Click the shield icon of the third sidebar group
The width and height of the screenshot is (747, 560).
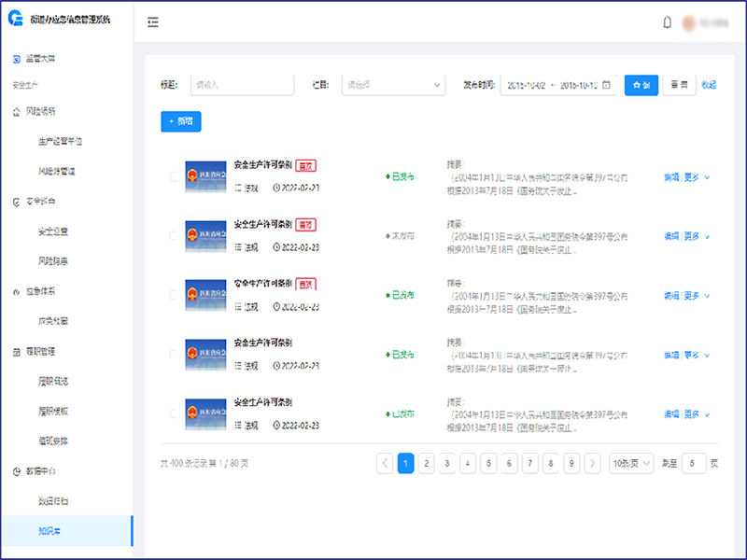point(17,202)
